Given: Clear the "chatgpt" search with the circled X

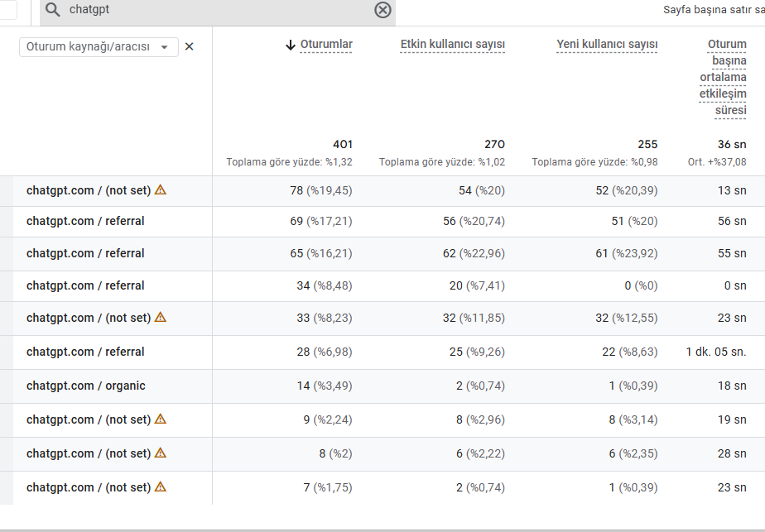Looking at the screenshot, I should [x=382, y=10].
